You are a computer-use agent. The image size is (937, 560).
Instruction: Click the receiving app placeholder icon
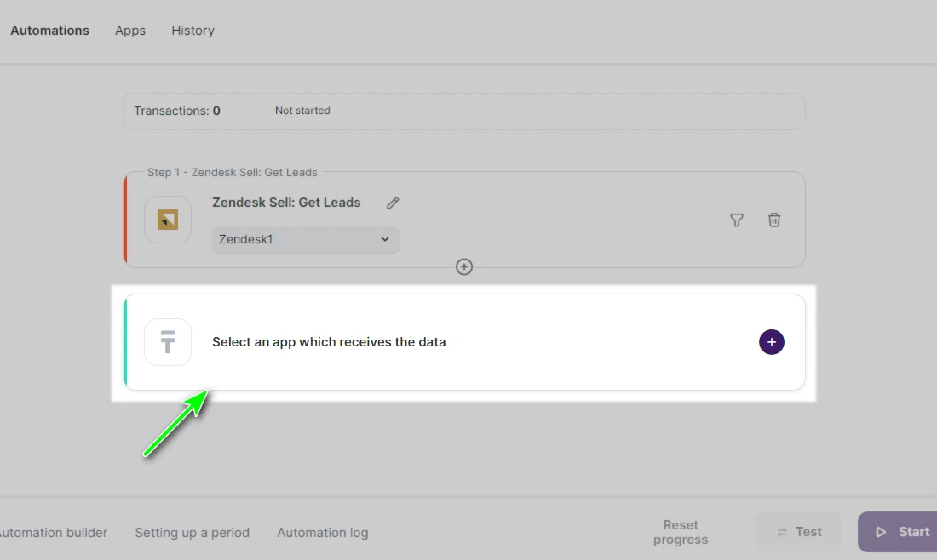click(168, 341)
